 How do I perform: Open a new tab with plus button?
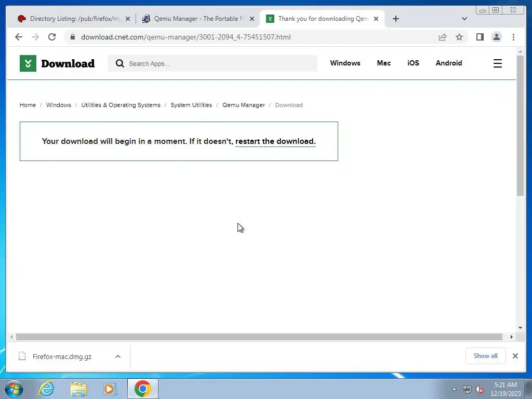(395, 19)
